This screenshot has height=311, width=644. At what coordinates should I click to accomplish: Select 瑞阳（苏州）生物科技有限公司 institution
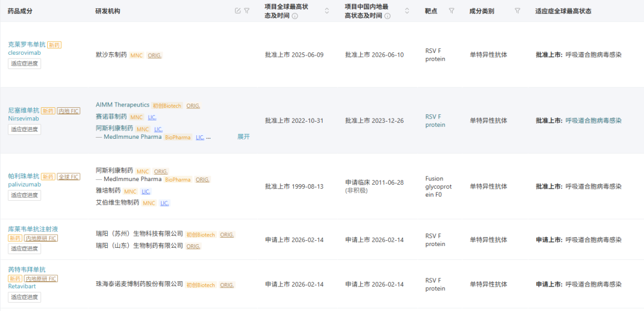139,234
